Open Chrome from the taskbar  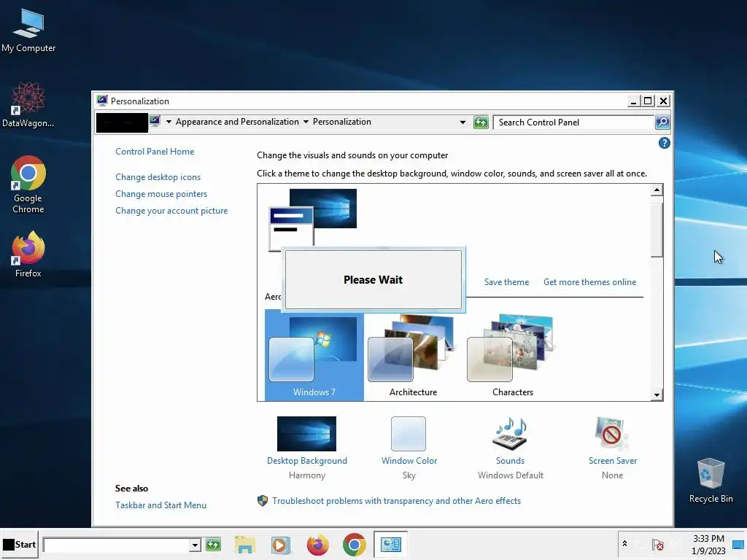354,545
